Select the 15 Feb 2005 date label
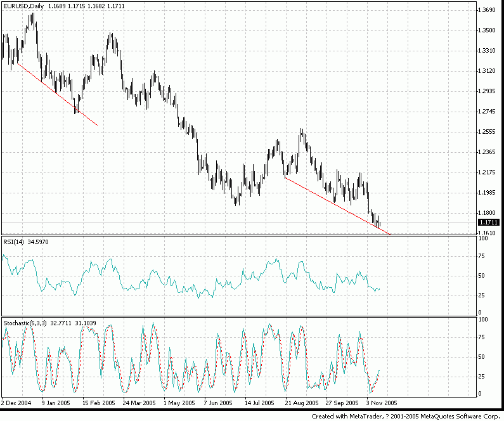The image size is (504, 421). (99, 403)
